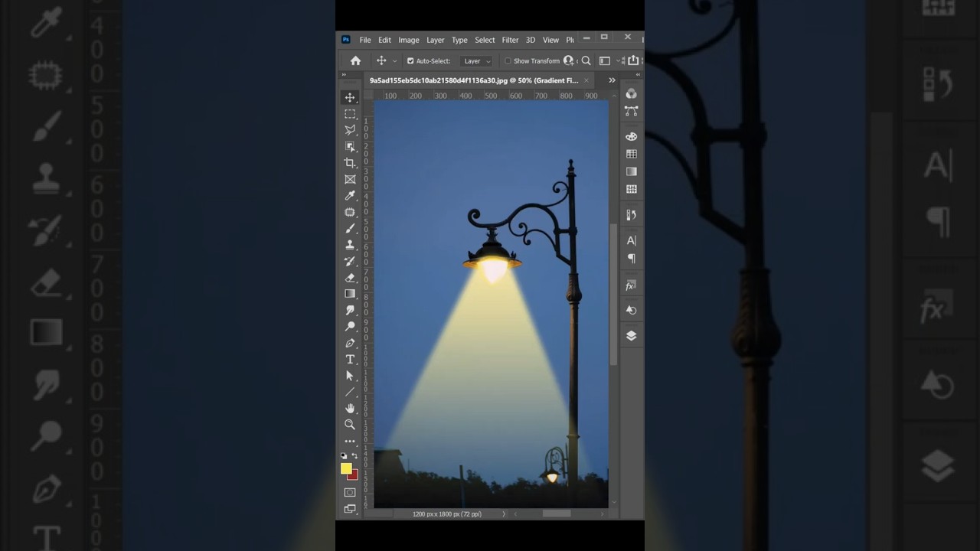Select the Horizontal Type tool
Viewport: 980px width, 551px height.
(x=350, y=360)
